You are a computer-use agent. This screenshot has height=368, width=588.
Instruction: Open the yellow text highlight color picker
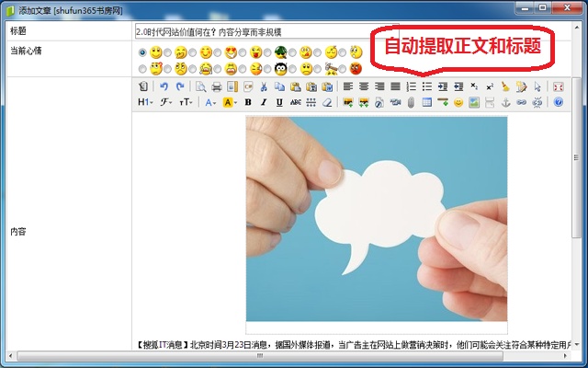click(230, 102)
